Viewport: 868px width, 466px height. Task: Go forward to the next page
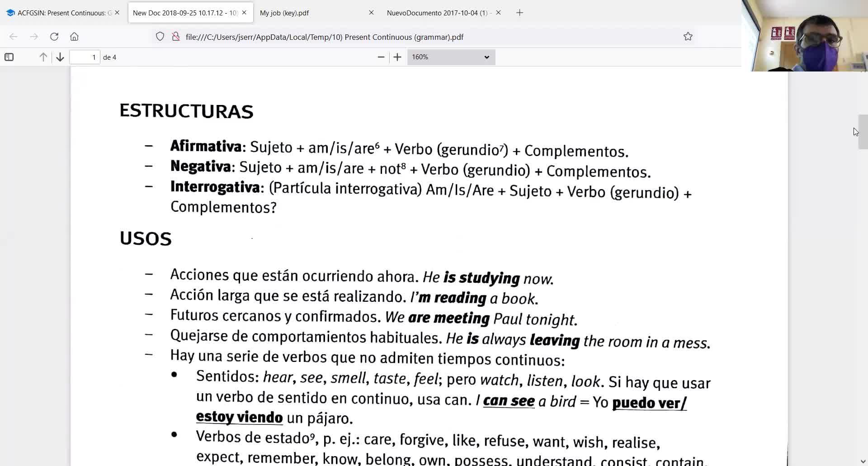pyautogui.click(x=34, y=37)
